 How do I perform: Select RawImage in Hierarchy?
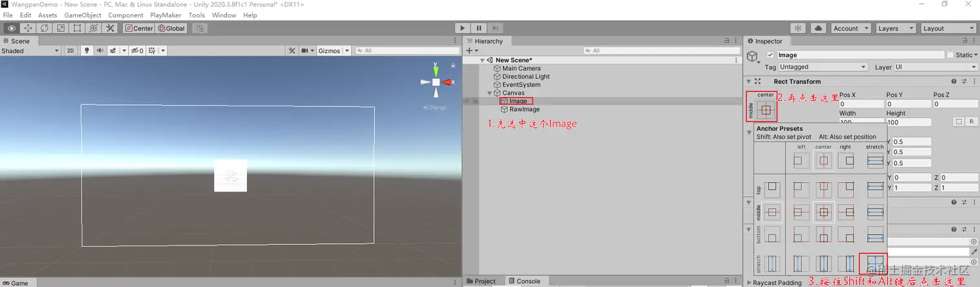[524, 109]
